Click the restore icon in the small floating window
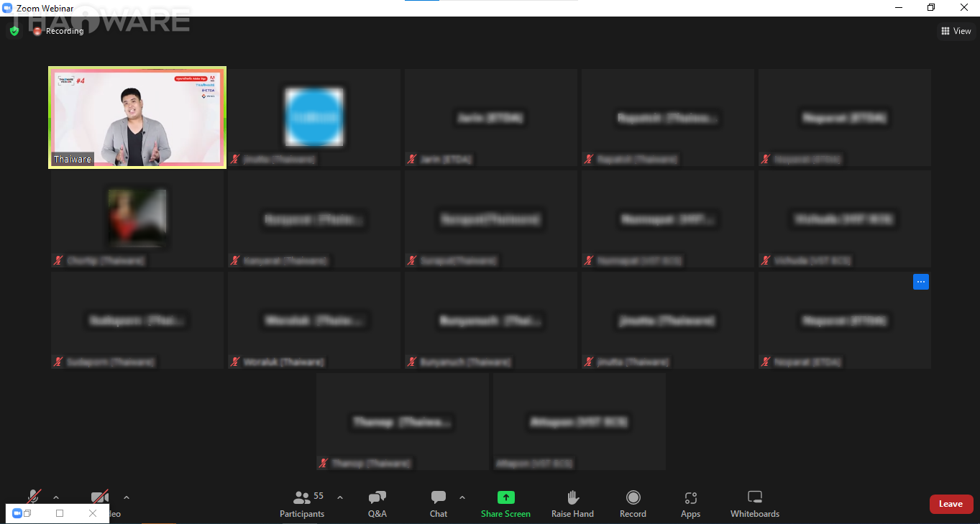This screenshot has width=980, height=524. (27, 513)
